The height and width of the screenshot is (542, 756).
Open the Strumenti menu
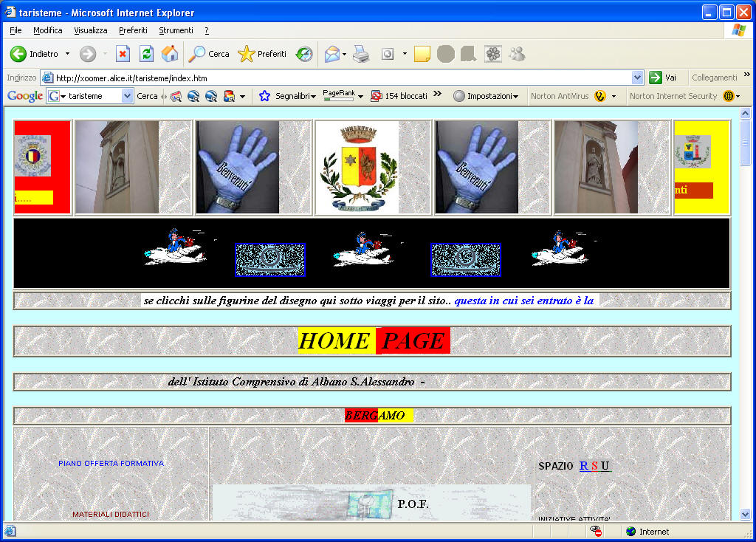[x=176, y=30]
